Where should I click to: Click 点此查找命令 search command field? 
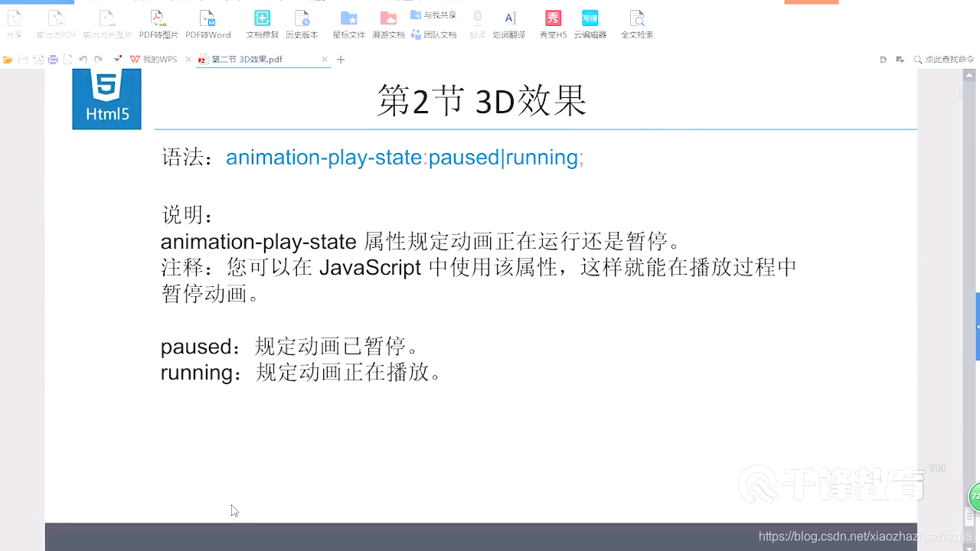click(944, 60)
